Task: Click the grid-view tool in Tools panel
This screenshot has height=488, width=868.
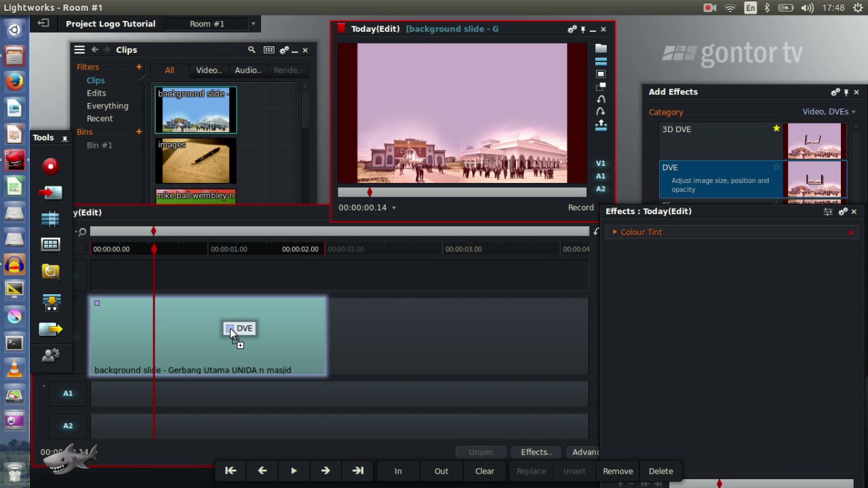Action: (51, 244)
